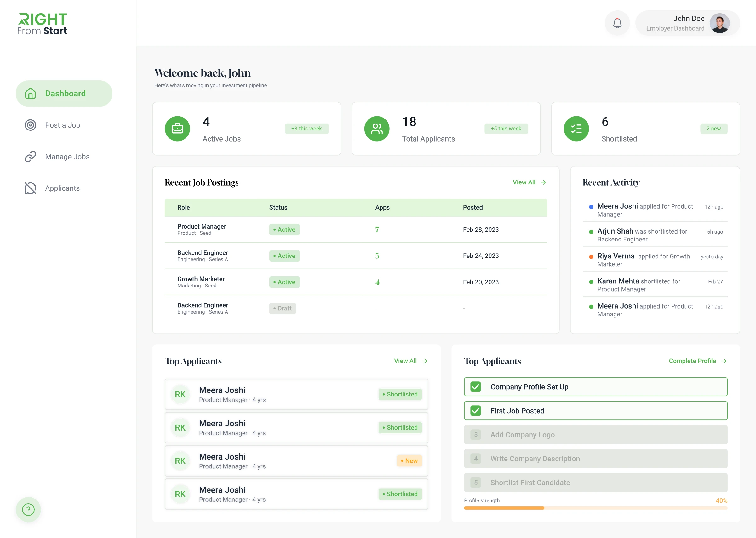
Task: Click Riya Verma activity entry
Action: click(x=655, y=260)
